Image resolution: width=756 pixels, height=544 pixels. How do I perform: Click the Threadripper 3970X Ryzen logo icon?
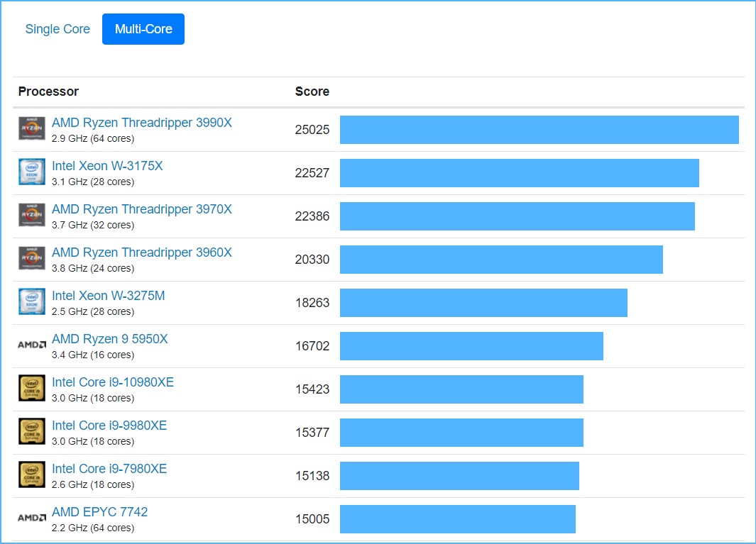[32, 215]
